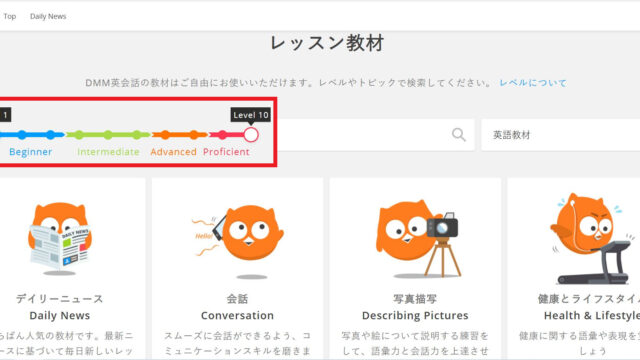The width and height of the screenshot is (640, 360).
Task: Open the Daily News material card title
Action: tap(60, 316)
